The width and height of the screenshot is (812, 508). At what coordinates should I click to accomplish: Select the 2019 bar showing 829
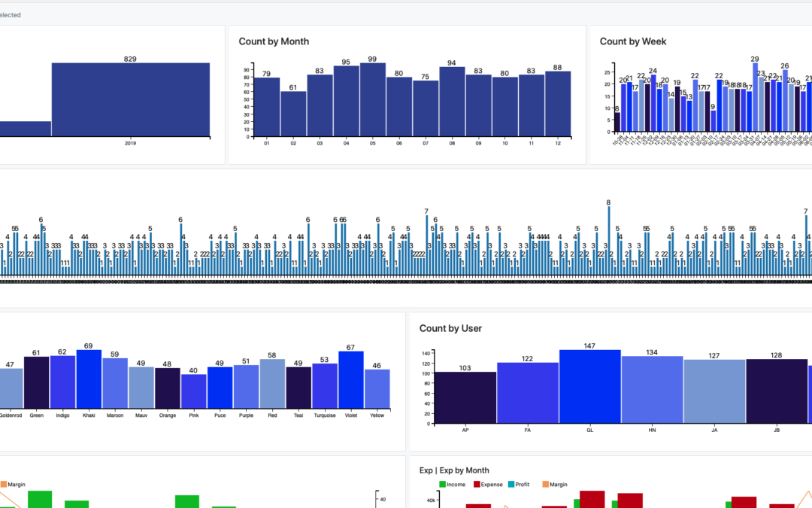click(x=131, y=99)
